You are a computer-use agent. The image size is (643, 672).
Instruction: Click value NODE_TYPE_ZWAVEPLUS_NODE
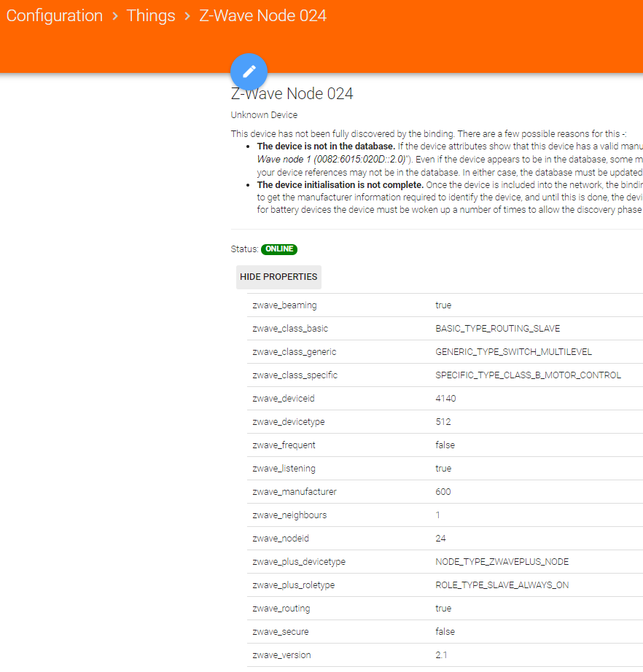(x=502, y=562)
